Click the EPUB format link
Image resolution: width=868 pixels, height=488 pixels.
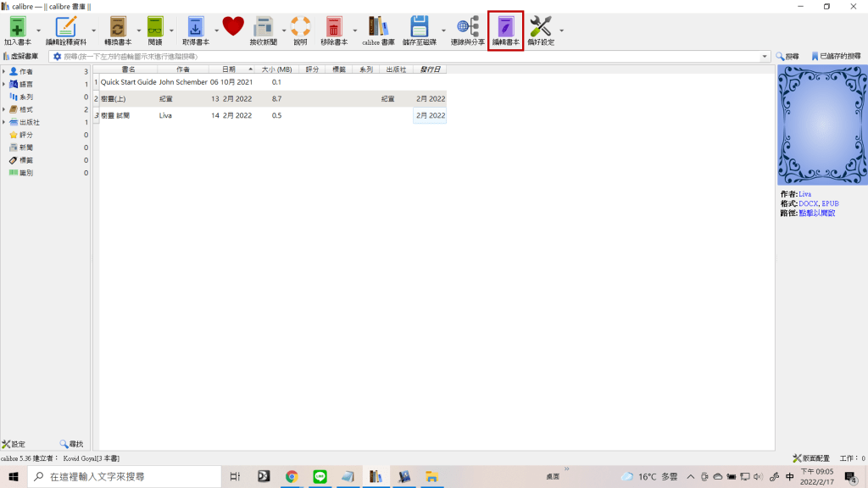click(x=830, y=204)
